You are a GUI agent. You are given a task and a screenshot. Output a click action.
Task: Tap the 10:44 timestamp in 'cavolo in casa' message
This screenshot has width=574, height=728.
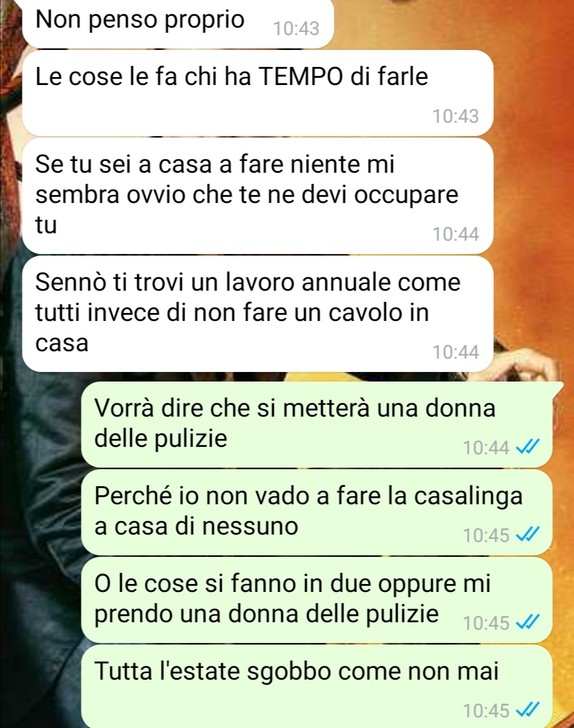(455, 352)
